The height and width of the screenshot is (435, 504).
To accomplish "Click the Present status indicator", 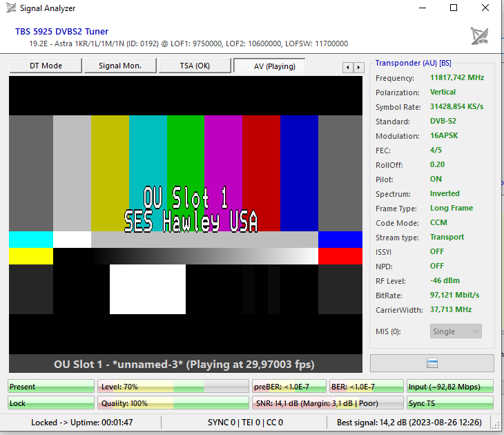I will coord(51,387).
